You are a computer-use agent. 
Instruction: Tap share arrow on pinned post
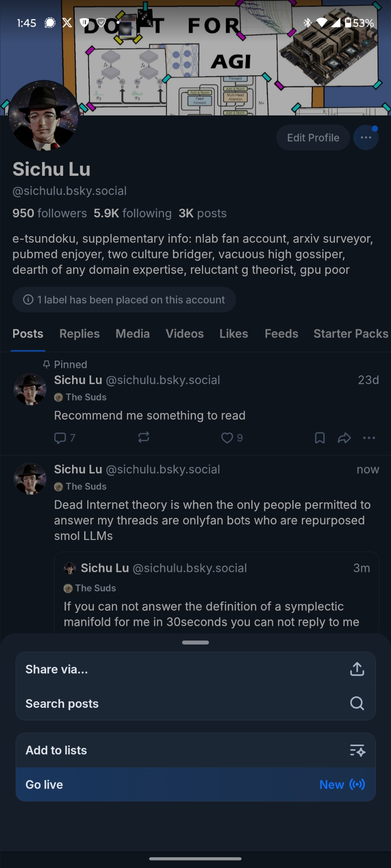point(344,438)
